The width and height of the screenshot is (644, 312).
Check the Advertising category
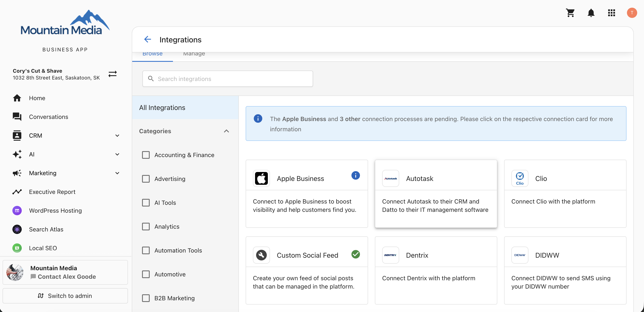[146, 179]
